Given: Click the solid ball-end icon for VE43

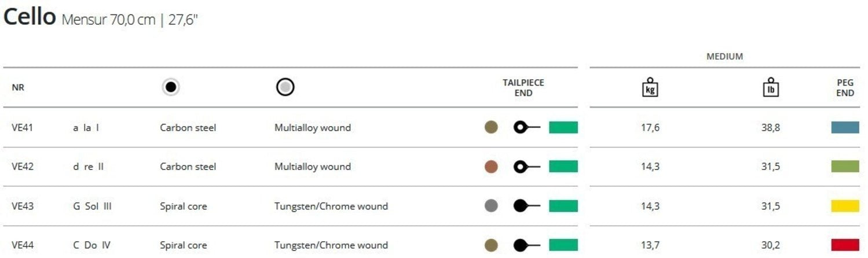Looking at the screenshot, I should (526, 206).
